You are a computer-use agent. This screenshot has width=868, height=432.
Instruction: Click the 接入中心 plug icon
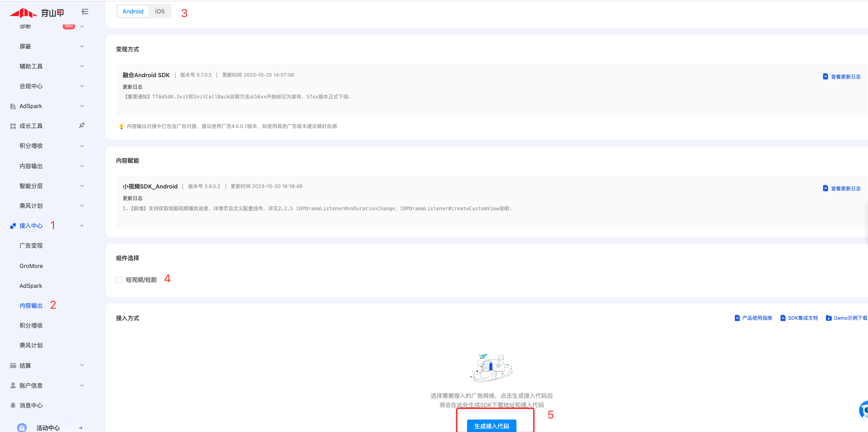pos(13,226)
